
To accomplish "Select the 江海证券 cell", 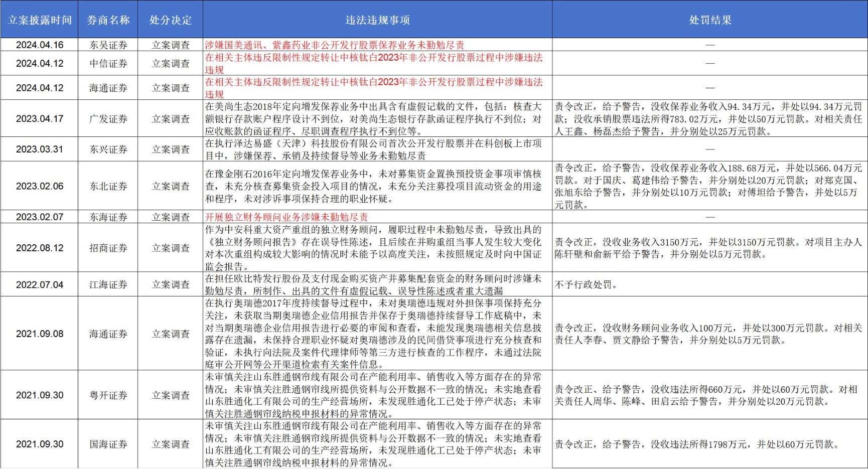I will point(108,284).
